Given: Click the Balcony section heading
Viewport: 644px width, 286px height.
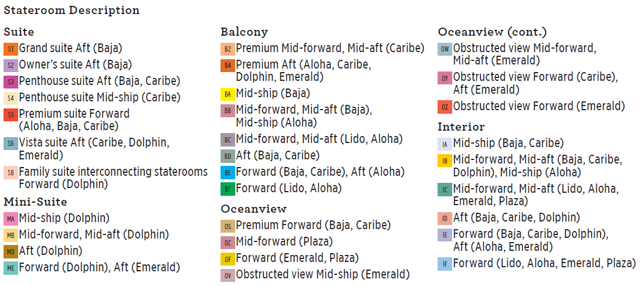Looking at the screenshot, I should (x=244, y=32).
